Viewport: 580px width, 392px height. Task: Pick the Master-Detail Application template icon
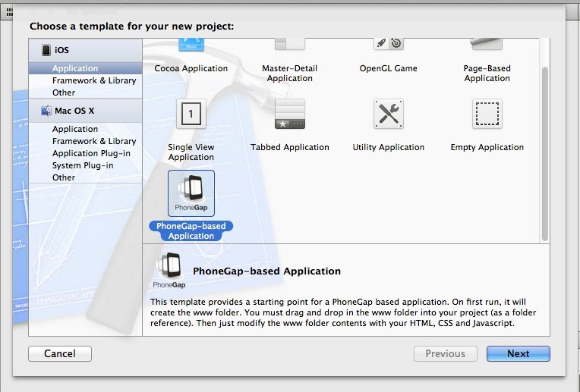coord(289,45)
